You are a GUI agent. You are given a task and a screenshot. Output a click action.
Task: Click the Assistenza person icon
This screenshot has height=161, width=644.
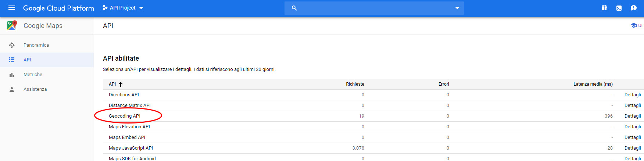coord(12,89)
